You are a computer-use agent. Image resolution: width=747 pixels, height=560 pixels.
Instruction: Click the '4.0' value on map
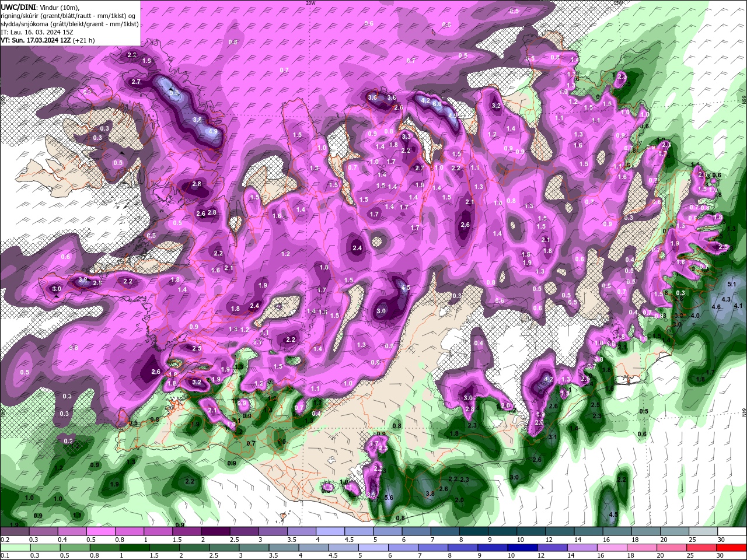pyautogui.click(x=695, y=316)
